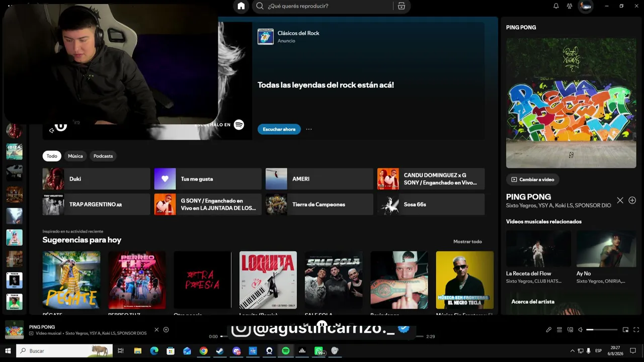Open the three-dot menu beside Escuchar ahora

[x=309, y=129]
